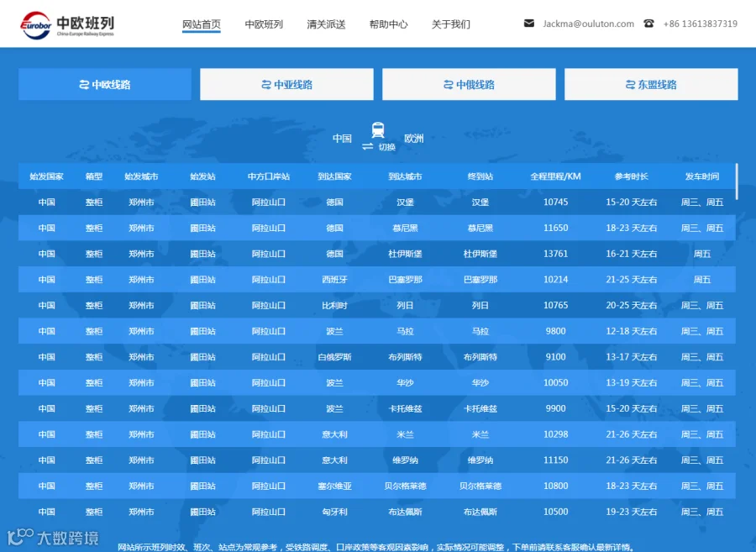Select the 汉堡 destination row with 10745 km
The width and height of the screenshot is (756, 552).
[x=377, y=202]
